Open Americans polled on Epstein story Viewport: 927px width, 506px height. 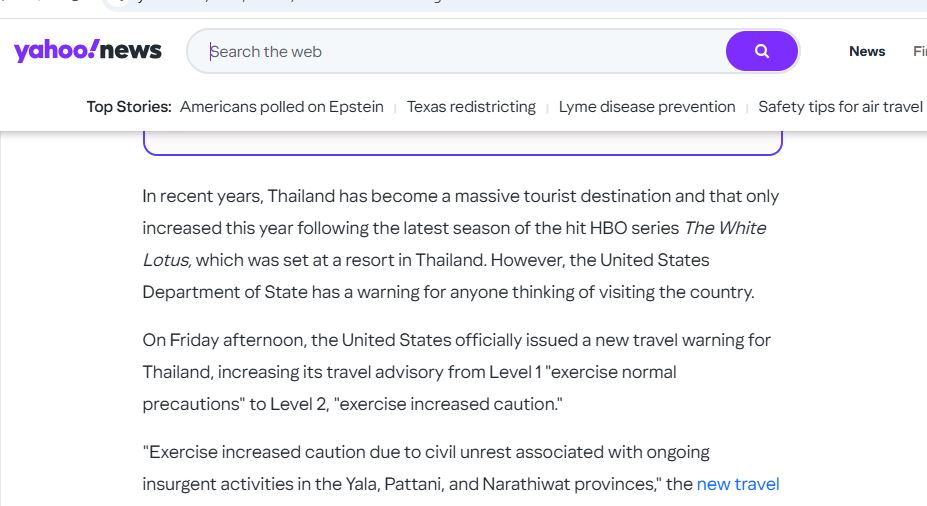(281, 107)
